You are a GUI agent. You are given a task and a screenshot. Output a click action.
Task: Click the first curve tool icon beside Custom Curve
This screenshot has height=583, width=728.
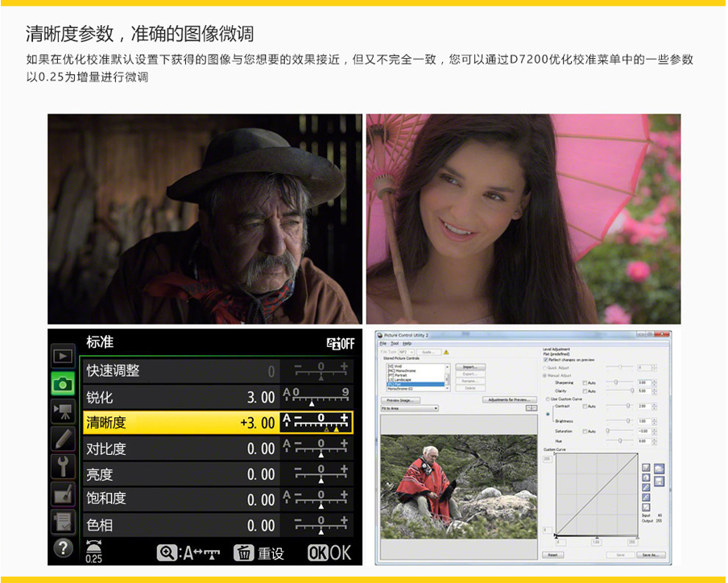[x=646, y=467]
